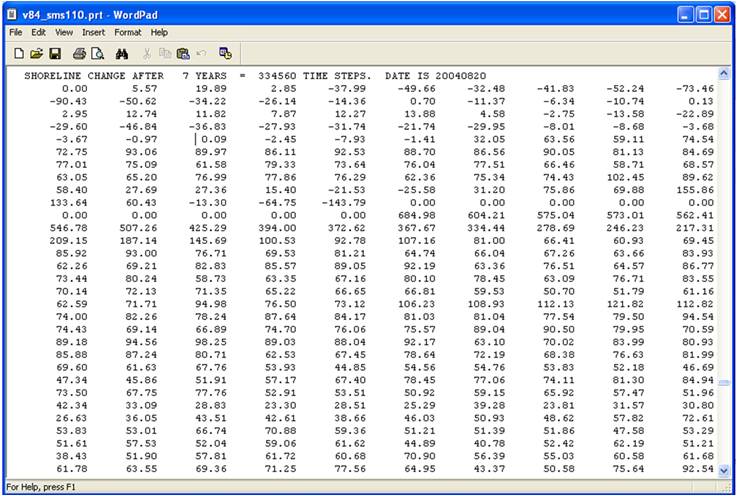Click vertical scrollbar thumb
The image size is (738, 496).
724,383
